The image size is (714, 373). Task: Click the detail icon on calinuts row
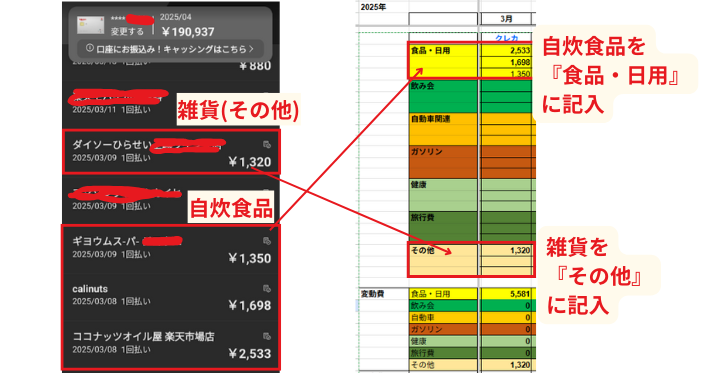267,289
